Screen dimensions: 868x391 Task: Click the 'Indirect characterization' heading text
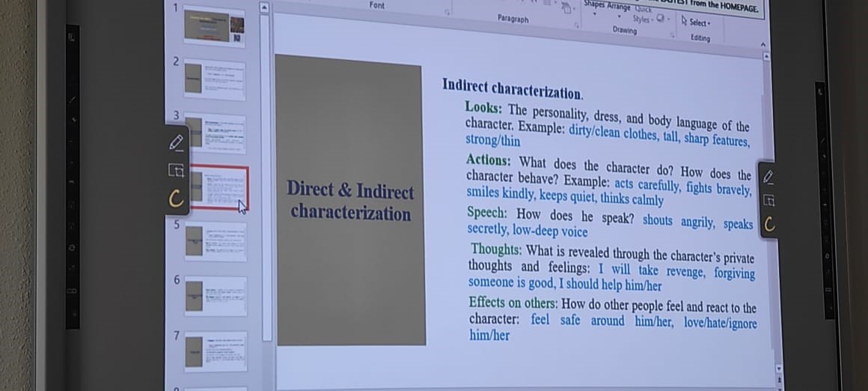[512, 88]
